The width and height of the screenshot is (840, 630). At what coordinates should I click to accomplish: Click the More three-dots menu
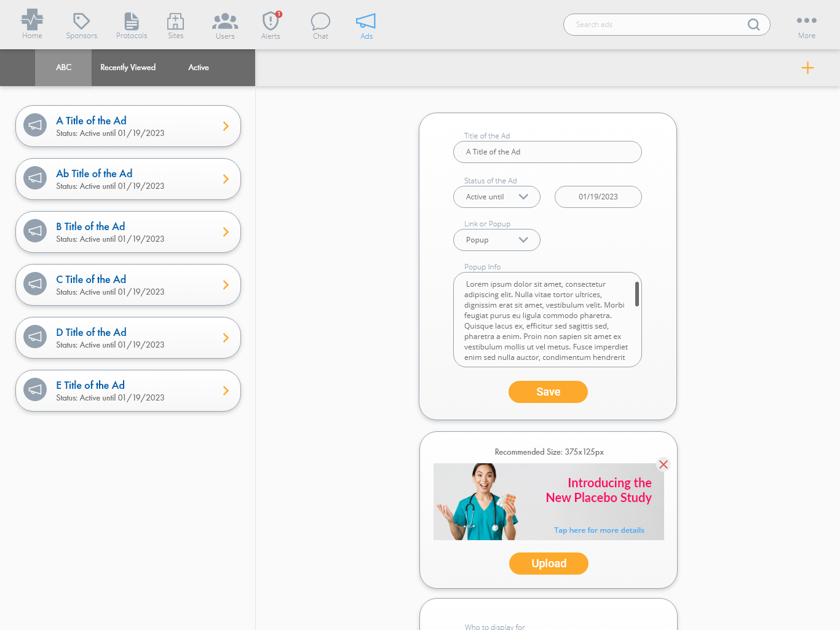click(x=806, y=21)
